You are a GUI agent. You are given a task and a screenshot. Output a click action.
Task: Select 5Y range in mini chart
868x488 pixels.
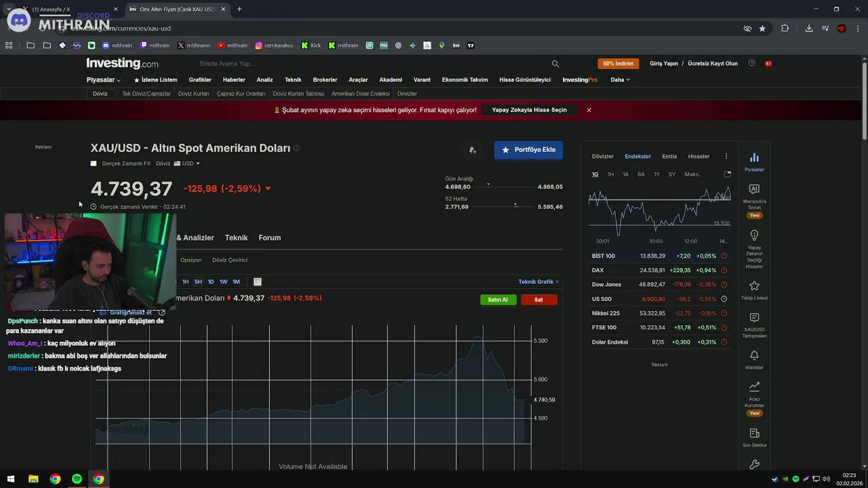(672, 174)
